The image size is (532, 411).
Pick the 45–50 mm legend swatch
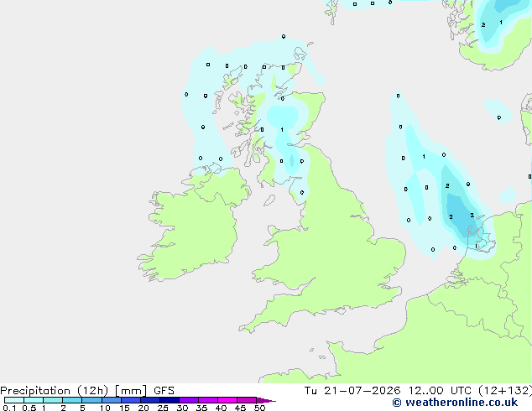[x=247, y=400]
